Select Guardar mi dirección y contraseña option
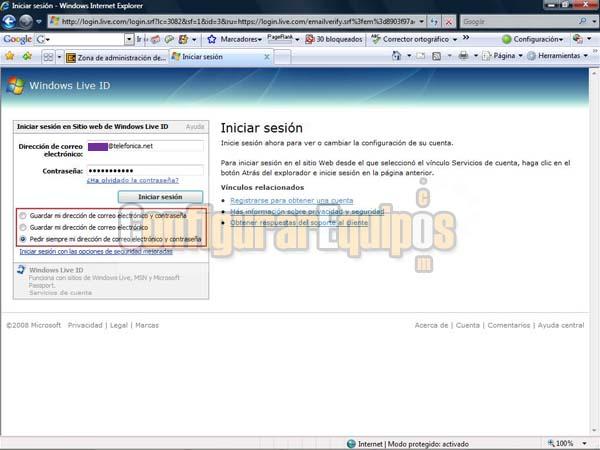Screen dimensions: 600x450 coord(23,215)
